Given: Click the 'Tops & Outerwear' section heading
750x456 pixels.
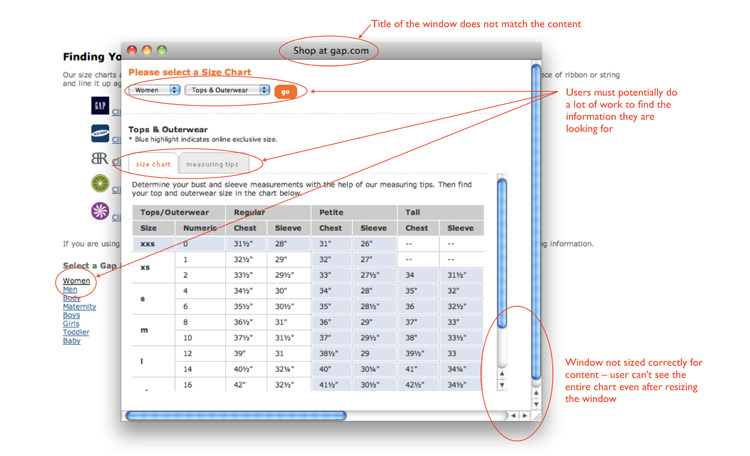Looking at the screenshot, I should point(168,129).
